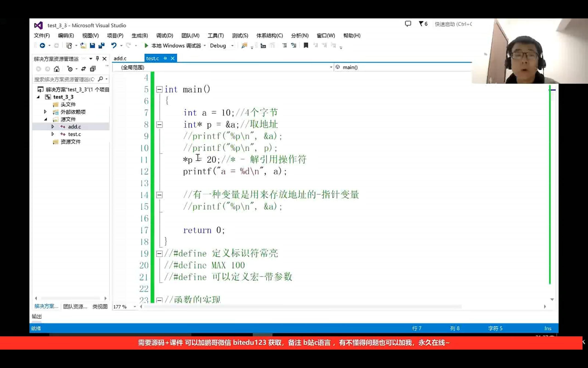Collapse the #define comment block at line 19
This screenshot has height=368, width=588.
[x=159, y=254]
